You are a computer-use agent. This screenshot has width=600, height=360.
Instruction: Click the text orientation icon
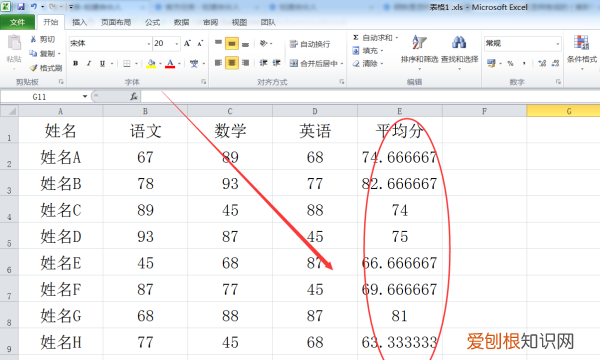[x=264, y=43]
